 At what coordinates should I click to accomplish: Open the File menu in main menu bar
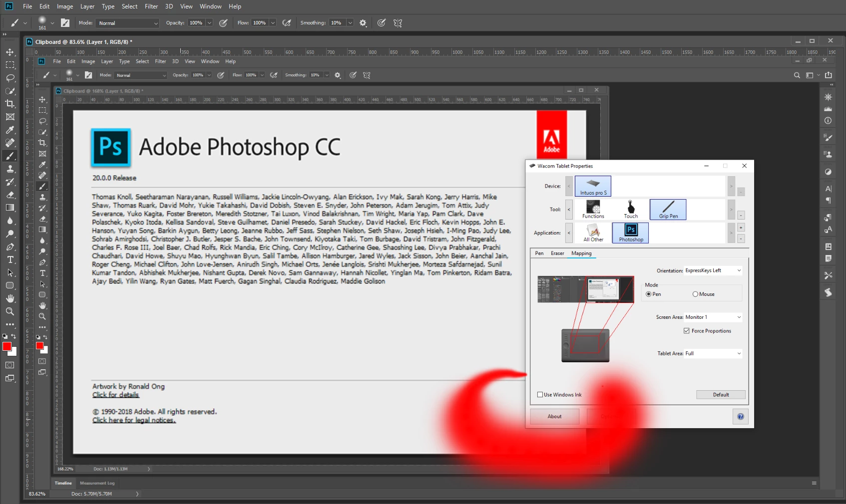27,6
